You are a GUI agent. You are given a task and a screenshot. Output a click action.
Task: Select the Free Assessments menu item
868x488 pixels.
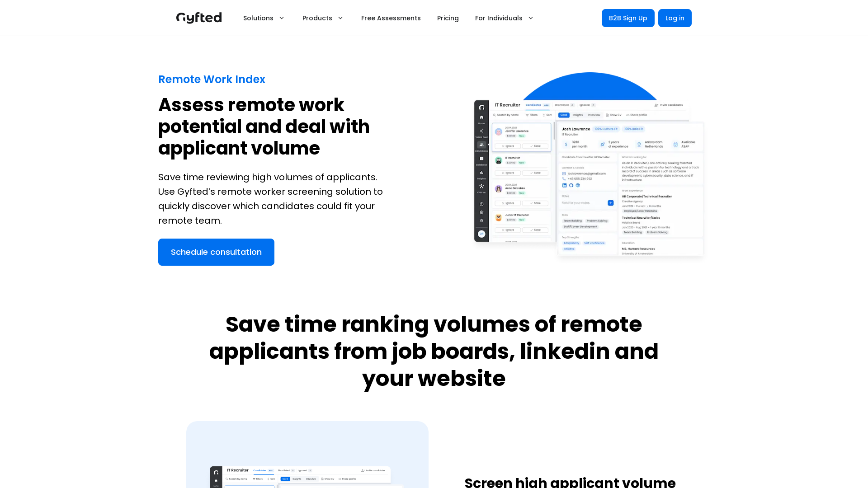tap(391, 18)
